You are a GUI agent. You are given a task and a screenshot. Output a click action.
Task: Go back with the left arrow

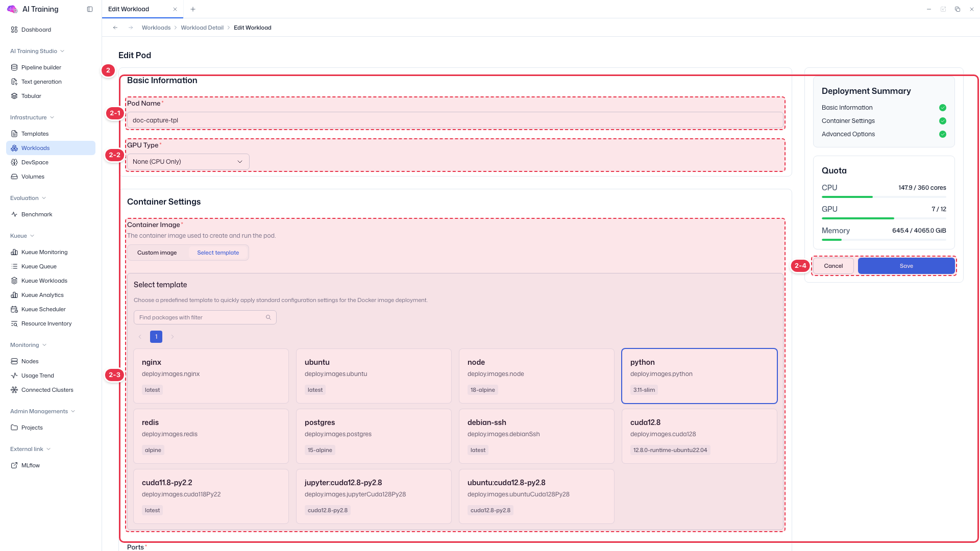point(115,28)
